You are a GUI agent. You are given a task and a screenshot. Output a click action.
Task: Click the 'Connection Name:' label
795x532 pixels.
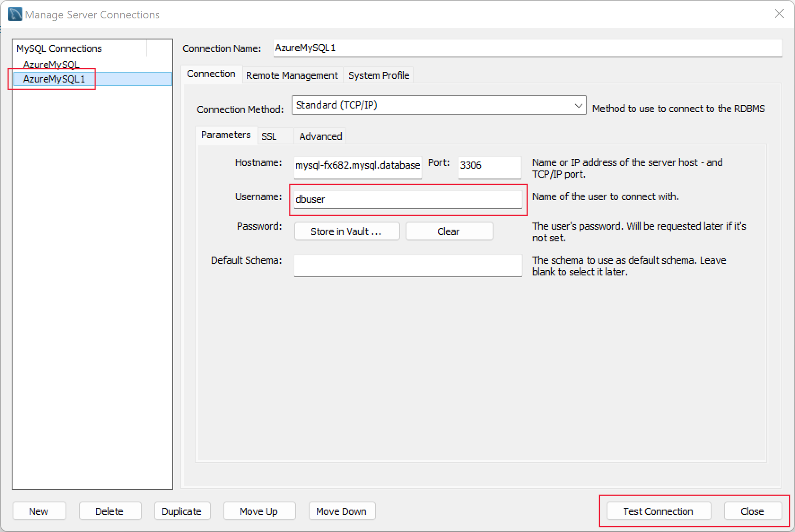[222, 48]
